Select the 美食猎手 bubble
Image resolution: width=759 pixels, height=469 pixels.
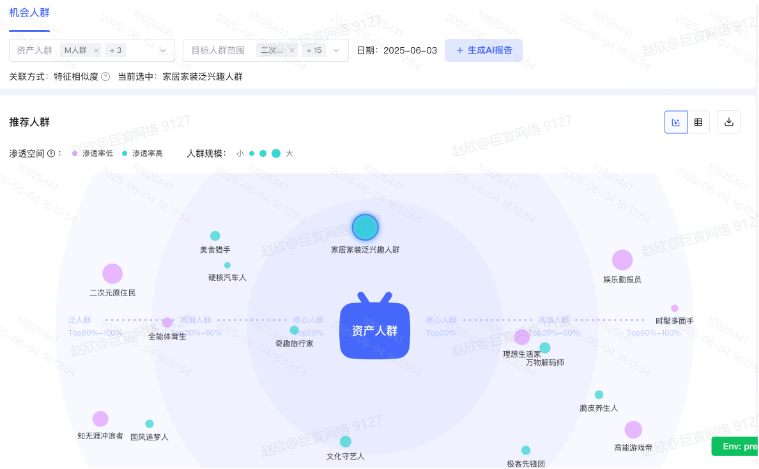(x=215, y=236)
